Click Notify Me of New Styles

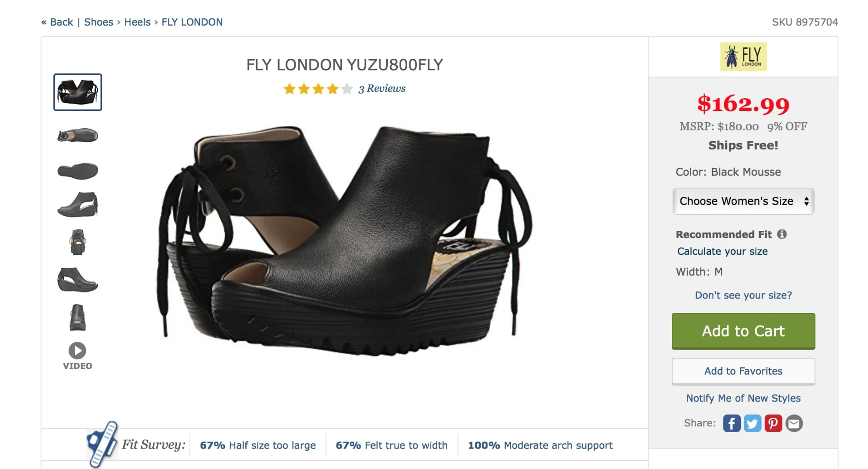[x=743, y=398]
